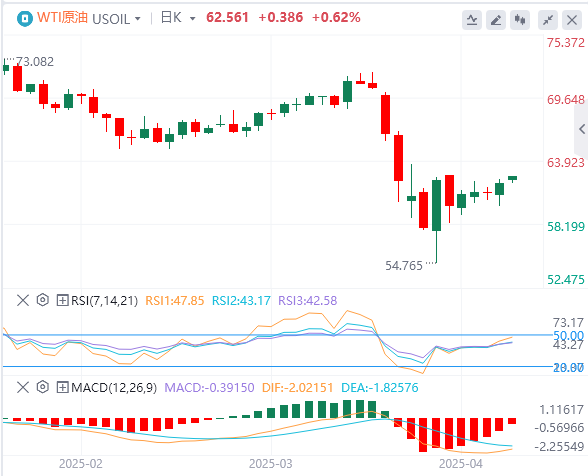Close the chart window with X
Screen dimensions: 588x476
coord(572,20)
